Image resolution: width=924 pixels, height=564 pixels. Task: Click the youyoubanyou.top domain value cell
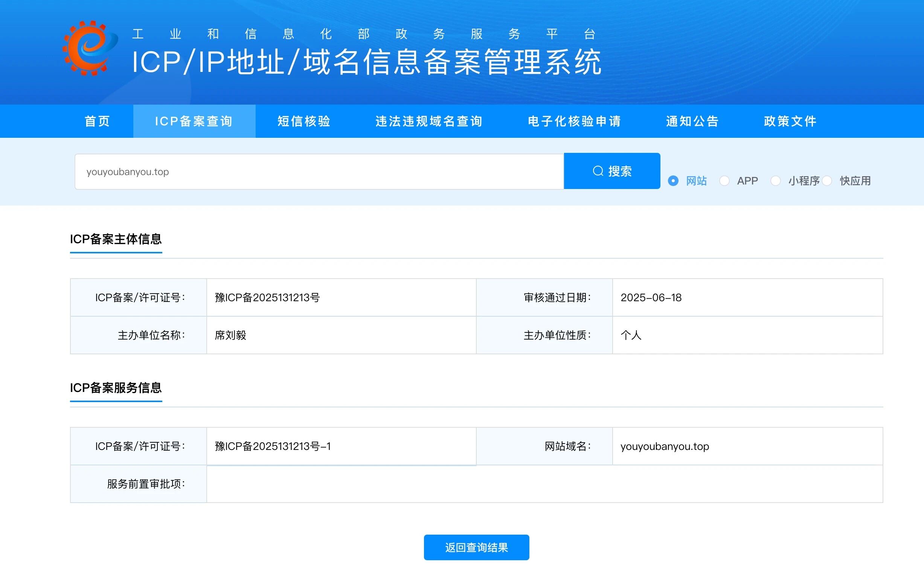[x=665, y=447]
